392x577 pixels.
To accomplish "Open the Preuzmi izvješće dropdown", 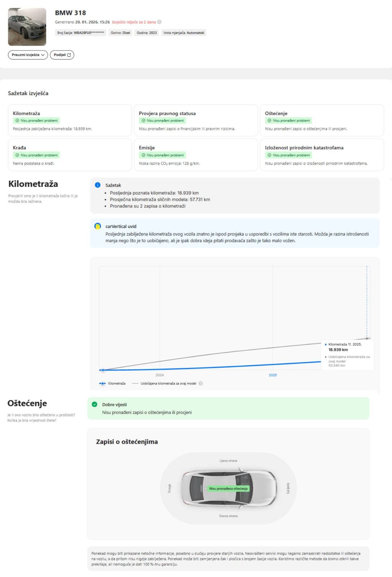I will (x=28, y=55).
